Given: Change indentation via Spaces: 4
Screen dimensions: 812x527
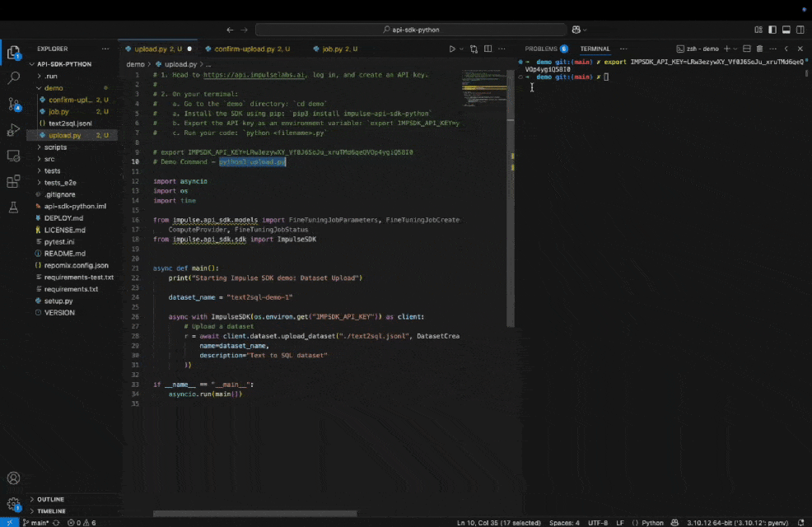Looking at the screenshot, I should click(x=564, y=523).
